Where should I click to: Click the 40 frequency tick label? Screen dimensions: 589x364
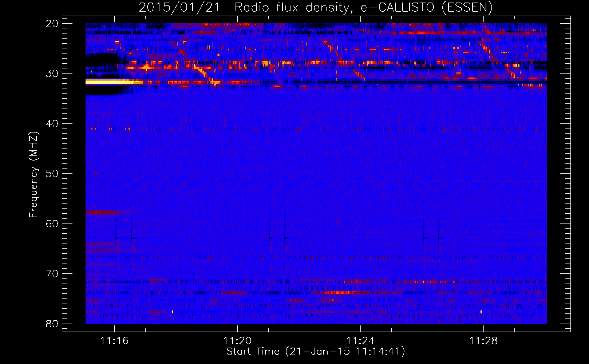pos(52,124)
